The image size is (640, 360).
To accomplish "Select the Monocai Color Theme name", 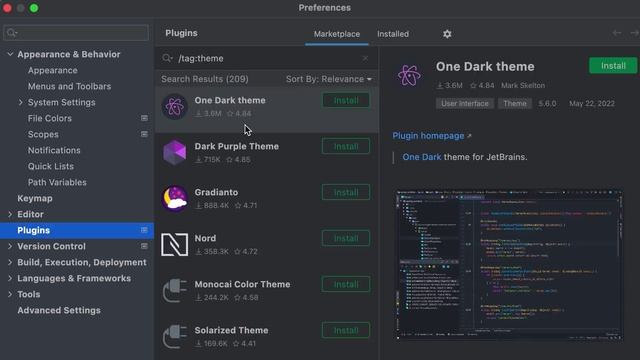I will pos(242,284).
